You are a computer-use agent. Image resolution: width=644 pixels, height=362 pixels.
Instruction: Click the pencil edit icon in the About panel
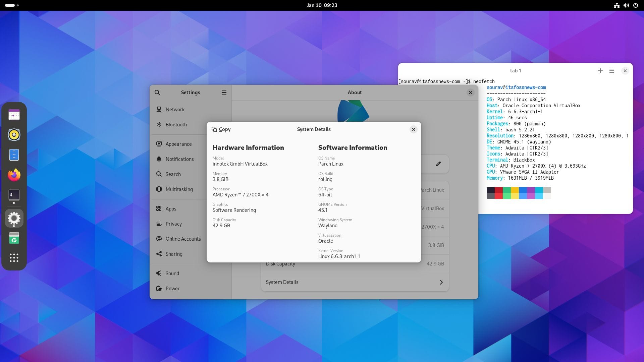438,164
